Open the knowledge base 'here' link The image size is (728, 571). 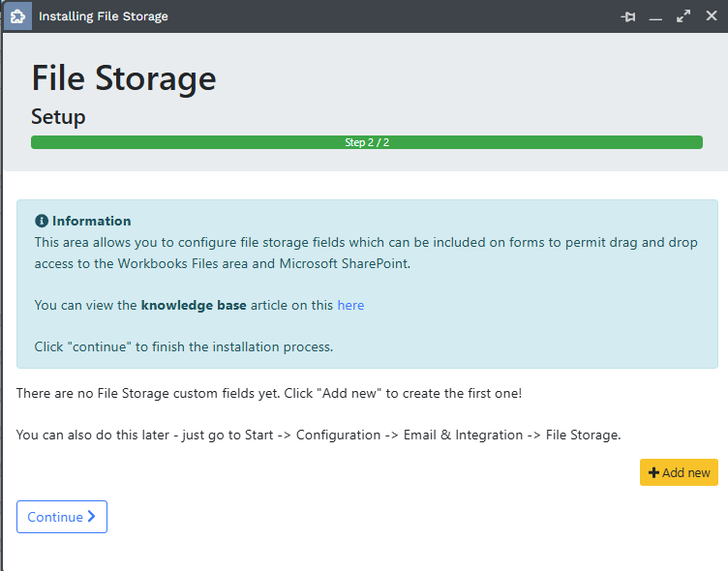click(x=350, y=305)
